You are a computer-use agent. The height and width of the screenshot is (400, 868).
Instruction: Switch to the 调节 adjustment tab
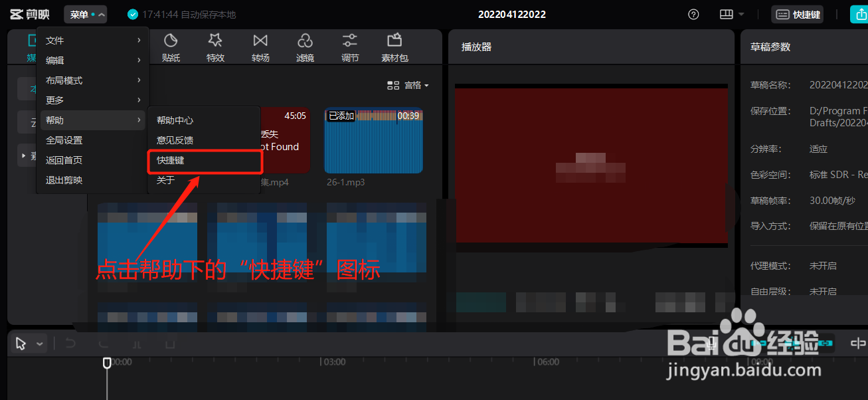tap(350, 48)
